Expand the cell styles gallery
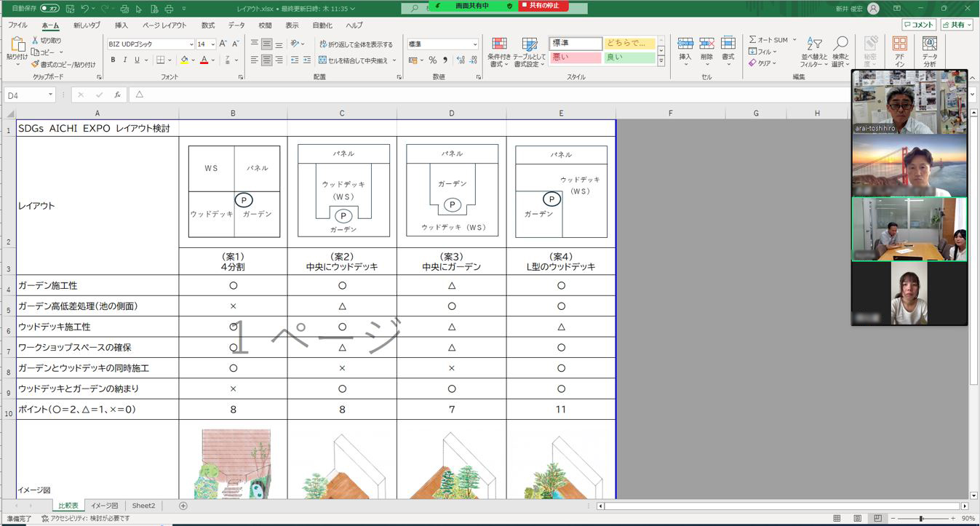980x526 pixels. [x=661, y=62]
